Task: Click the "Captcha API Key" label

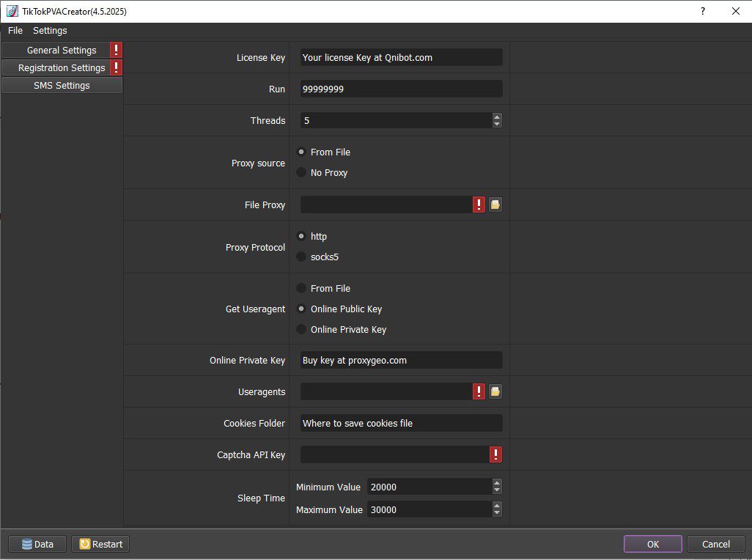Action: pyautogui.click(x=251, y=454)
